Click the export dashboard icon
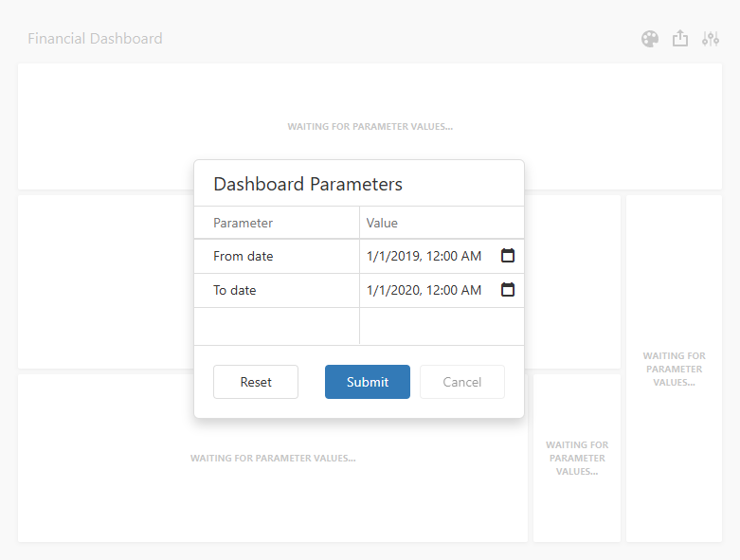 680,39
